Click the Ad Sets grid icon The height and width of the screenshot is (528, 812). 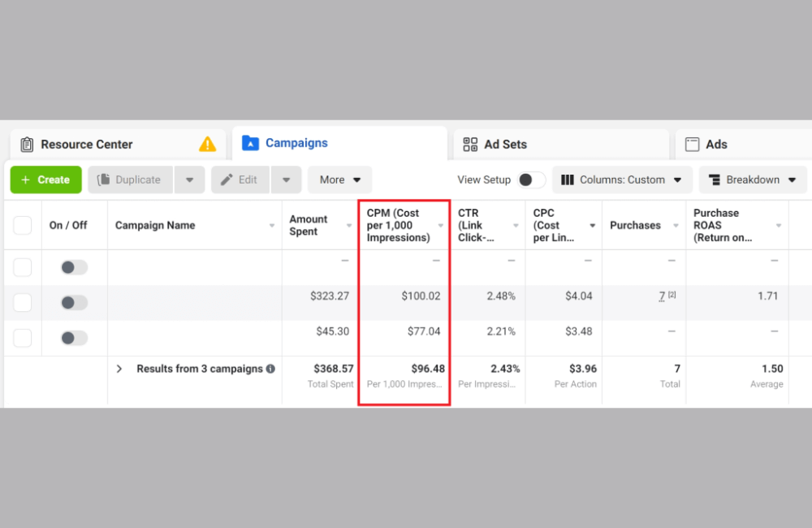(469, 144)
